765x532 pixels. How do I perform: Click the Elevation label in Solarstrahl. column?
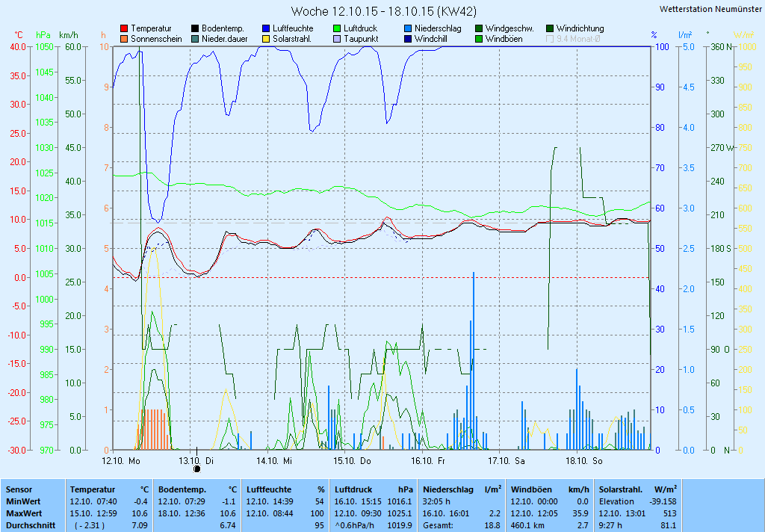(616, 501)
